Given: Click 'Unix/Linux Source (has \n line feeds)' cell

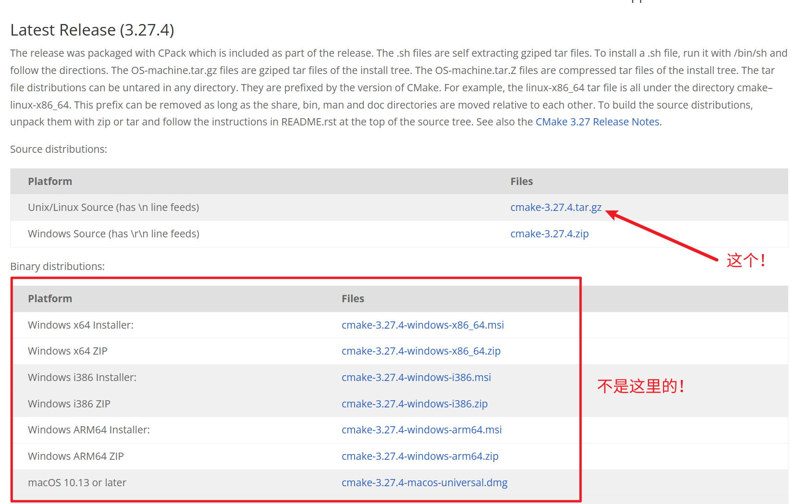Looking at the screenshot, I should (x=113, y=208).
